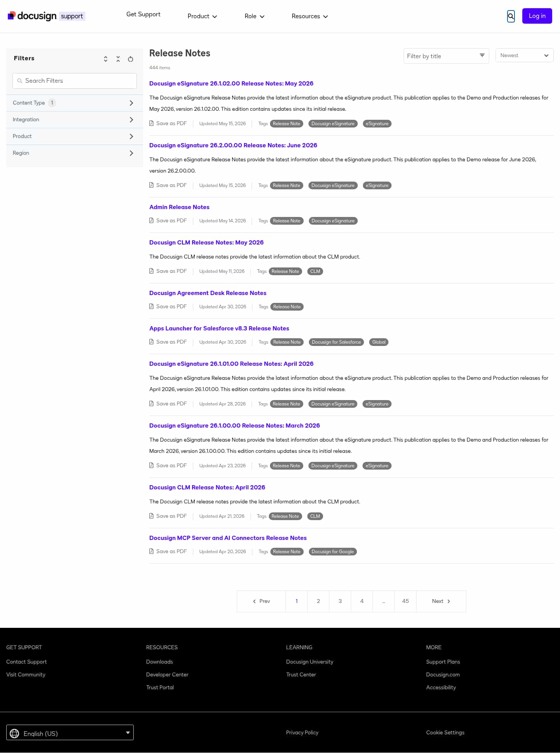The image size is (560, 753).
Task: Click PDF icon for CLM Release Notes April 2026
Action: [151, 516]
